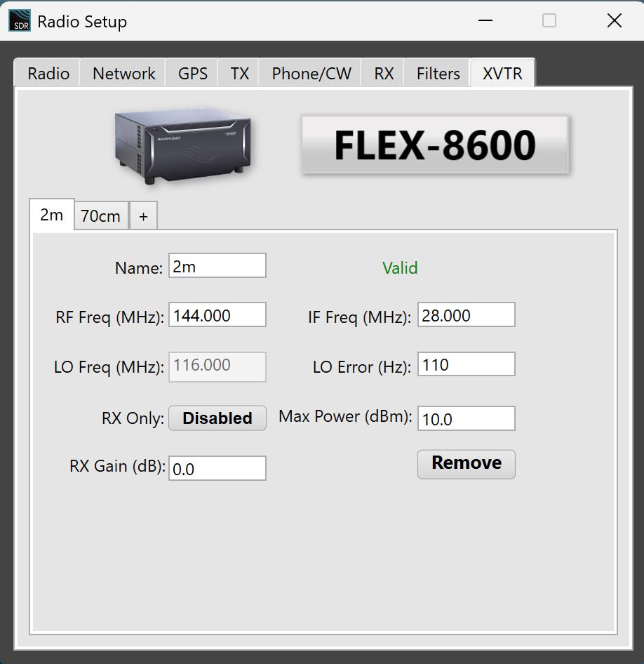Switch to the 70cm transverter tab
644x664 pixels.
(101, 216)
